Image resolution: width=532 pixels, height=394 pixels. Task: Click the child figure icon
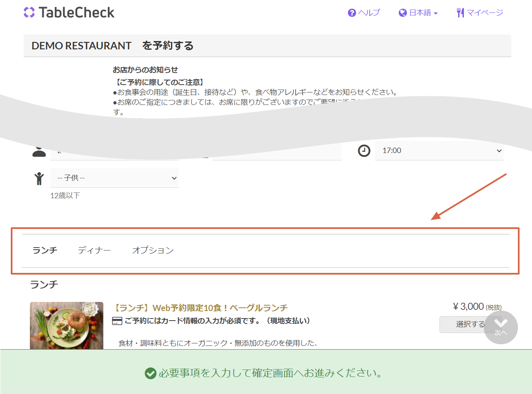coord(39,178)
